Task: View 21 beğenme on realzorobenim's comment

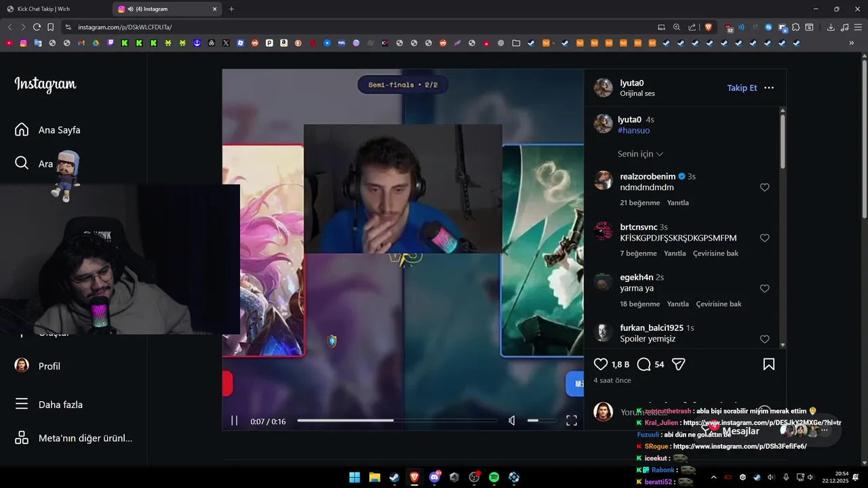Action: [x=639, y=203]
